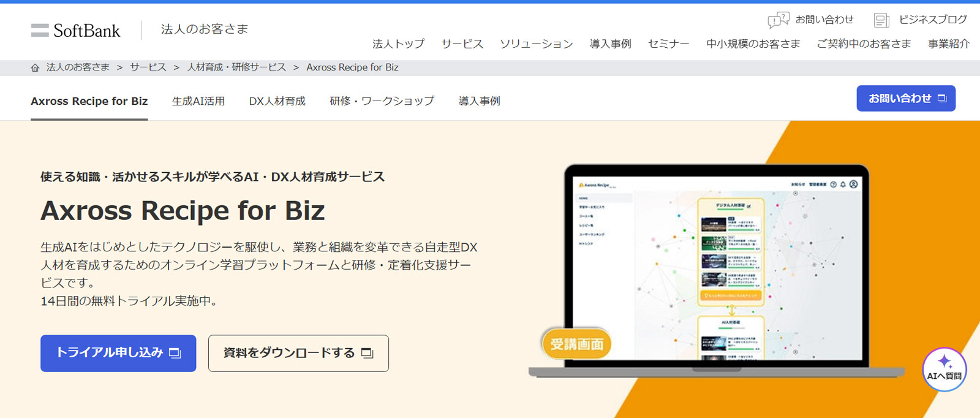Switch to the 生成AI活用 tab
This screenshot has height=418, width=980.
[x=198, y=101]
